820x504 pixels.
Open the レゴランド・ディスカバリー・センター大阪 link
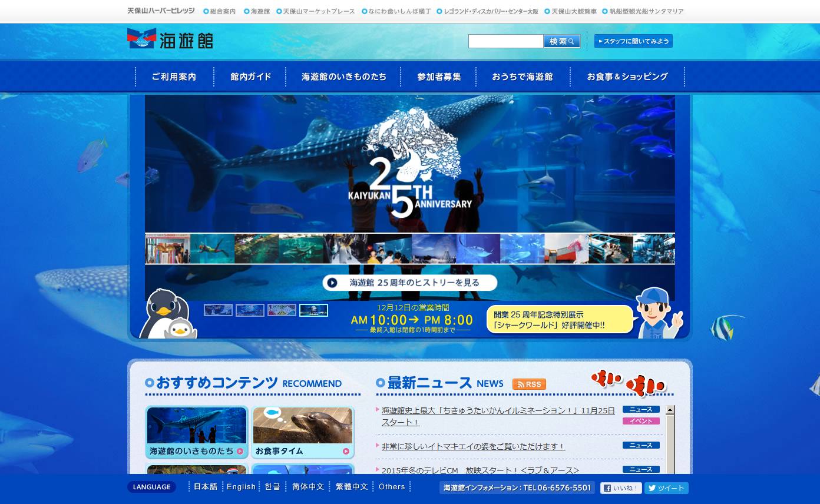coord(491,11)
